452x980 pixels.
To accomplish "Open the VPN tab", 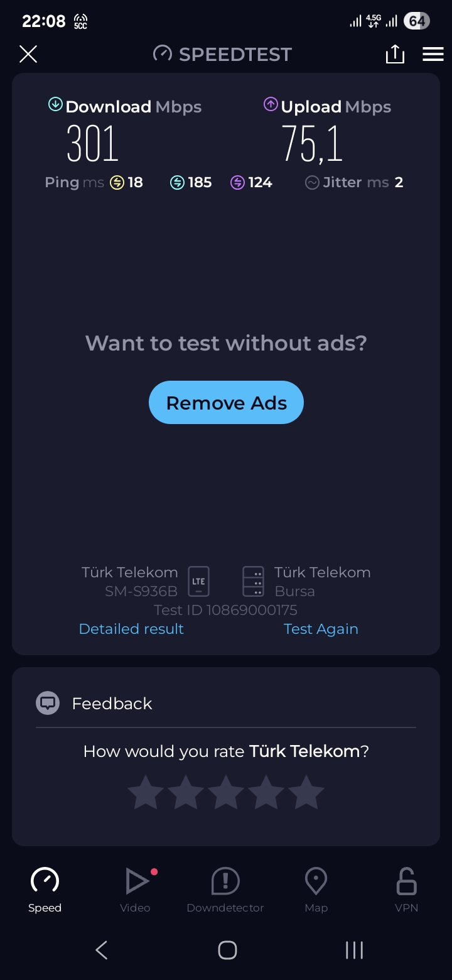I will tap(406, 890).
